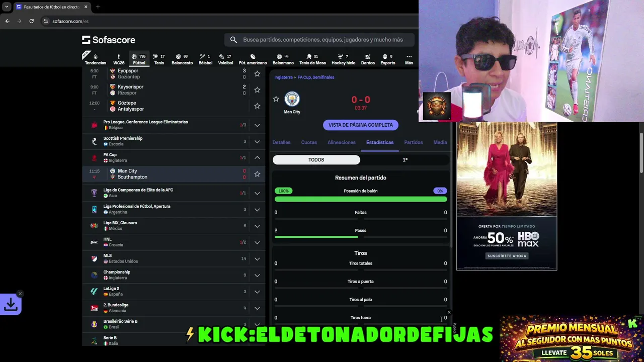
Task: Select the Dardos sport icon
Action: (368, 59)
